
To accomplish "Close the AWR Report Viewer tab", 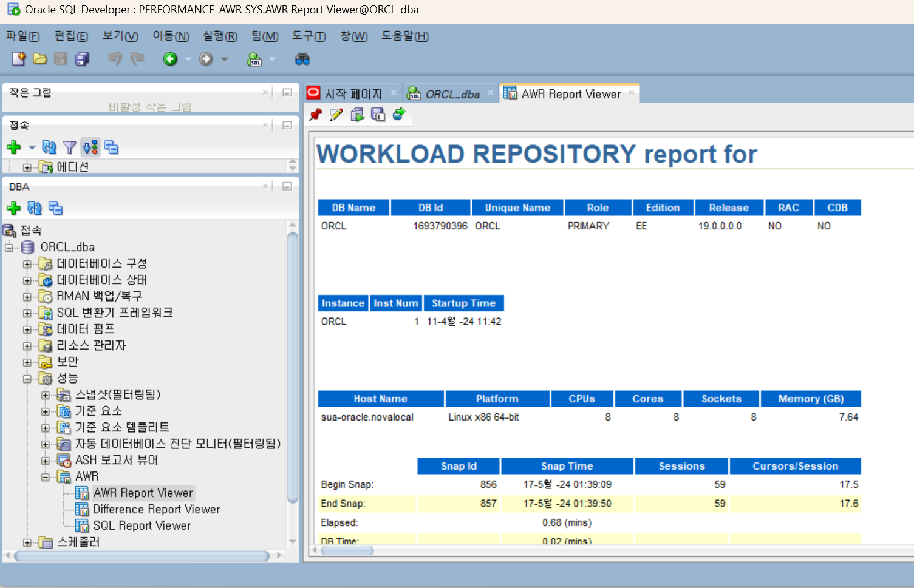I will 632,92.
